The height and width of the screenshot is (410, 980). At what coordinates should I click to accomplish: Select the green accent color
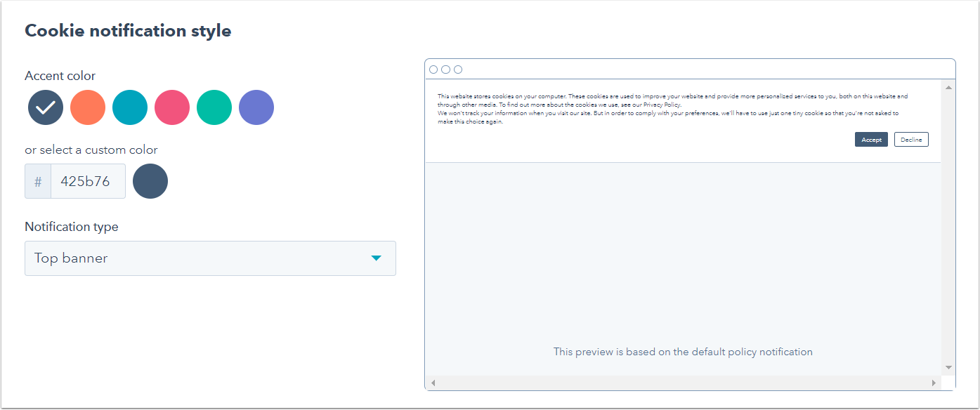pyautogui.click(x=214, y=107)
